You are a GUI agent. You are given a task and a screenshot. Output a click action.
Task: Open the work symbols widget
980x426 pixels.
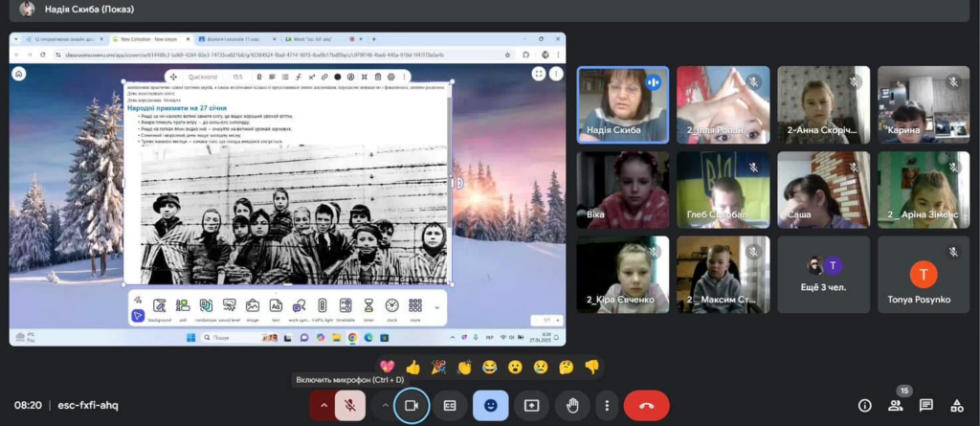tap(299, 309)
